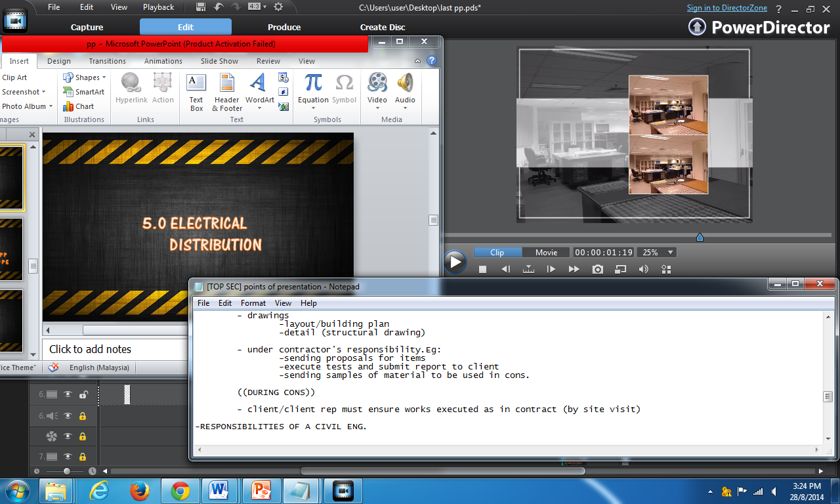The height and width of the screenshot is (504, 840).
Task: Stop the preview playback
Action: point(482,269)
